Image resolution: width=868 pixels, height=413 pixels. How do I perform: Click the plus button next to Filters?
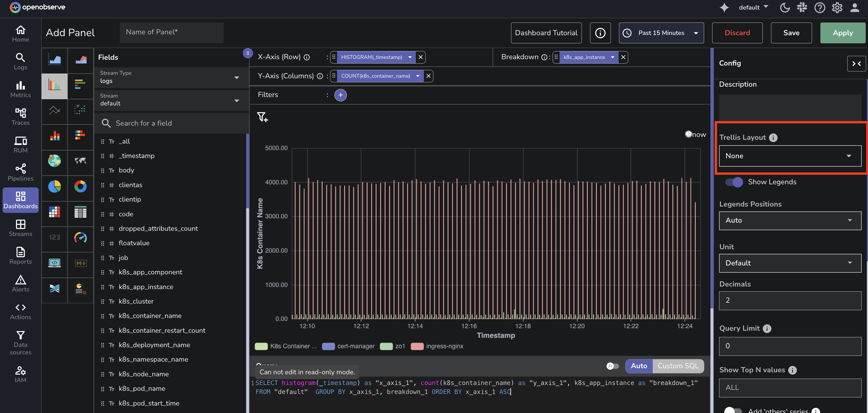click(x=340, y=95)
